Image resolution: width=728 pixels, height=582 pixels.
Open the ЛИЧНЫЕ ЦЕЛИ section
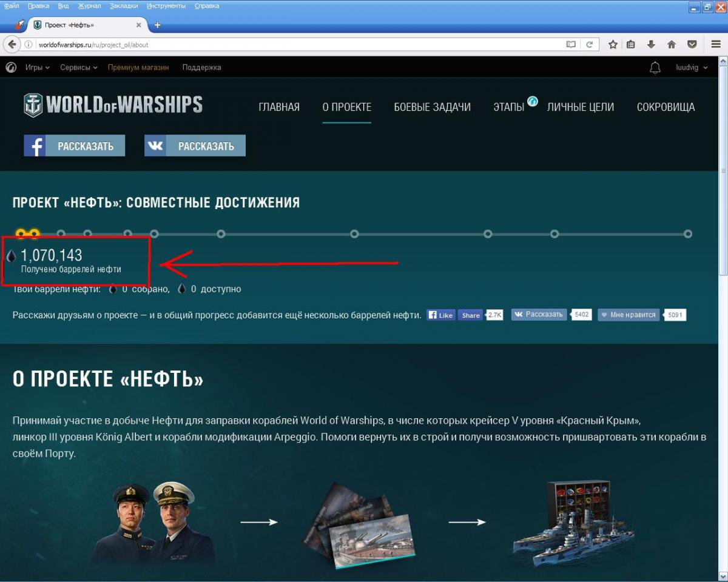point(581,107)
